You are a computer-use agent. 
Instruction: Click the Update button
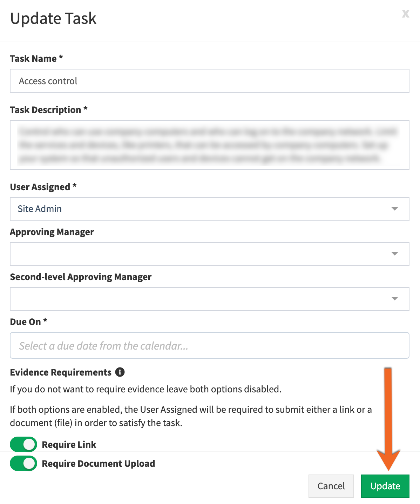[x=385, y=486]
